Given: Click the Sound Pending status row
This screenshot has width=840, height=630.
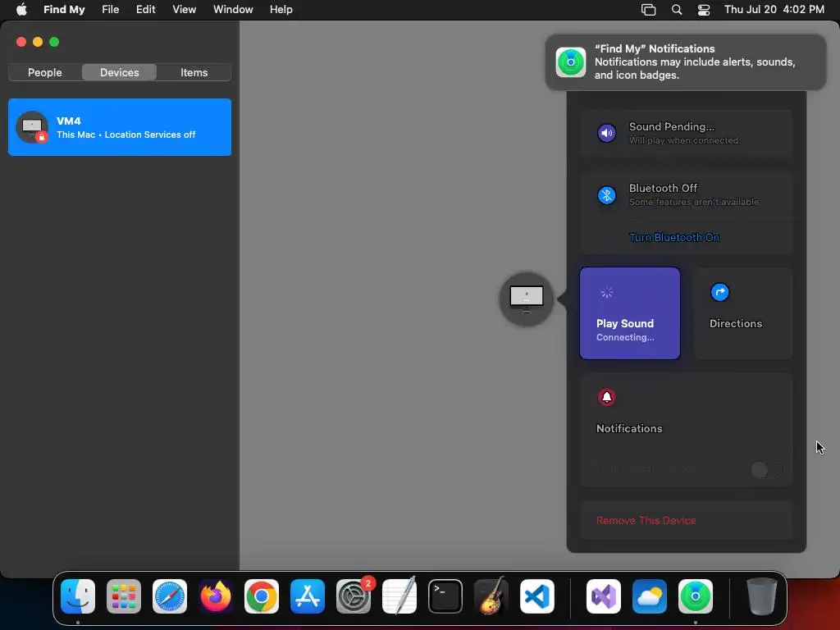Looking at the screenshot, I should click(687, 133).
